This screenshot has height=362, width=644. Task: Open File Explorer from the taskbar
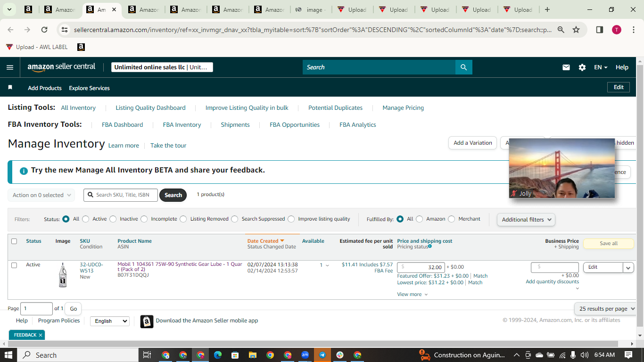[x=252, y=355]
